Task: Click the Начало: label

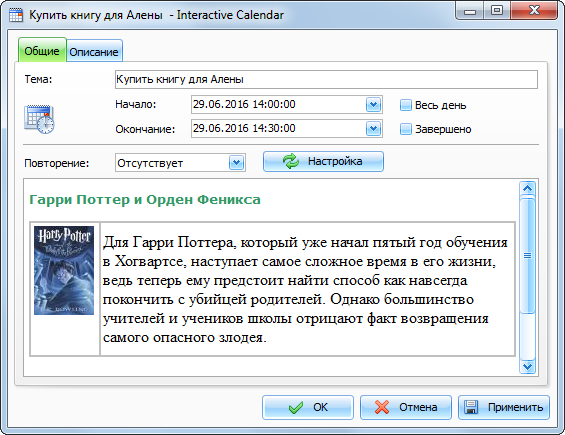Action: 136,105
